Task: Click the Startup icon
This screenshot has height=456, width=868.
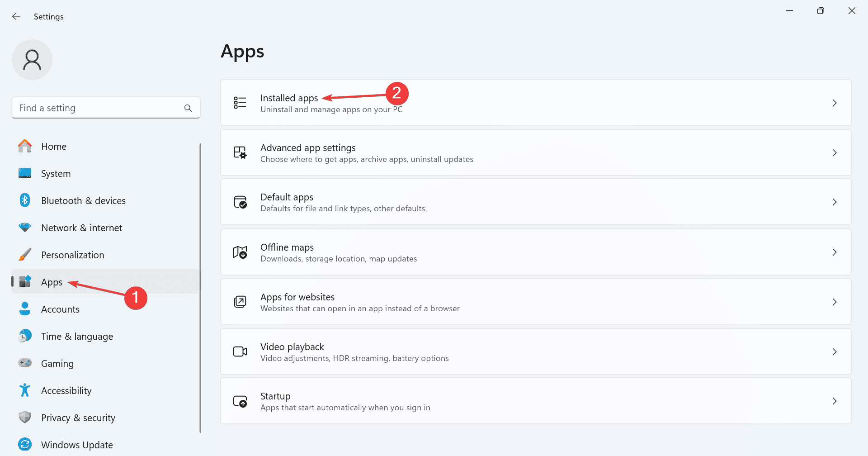Action: point(240,401)
